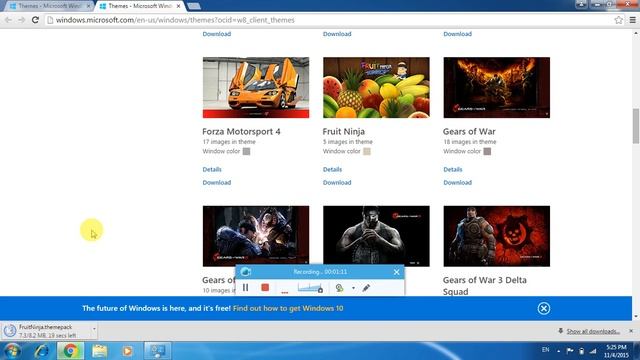Stop the recording with red square button

coord(265,287)
